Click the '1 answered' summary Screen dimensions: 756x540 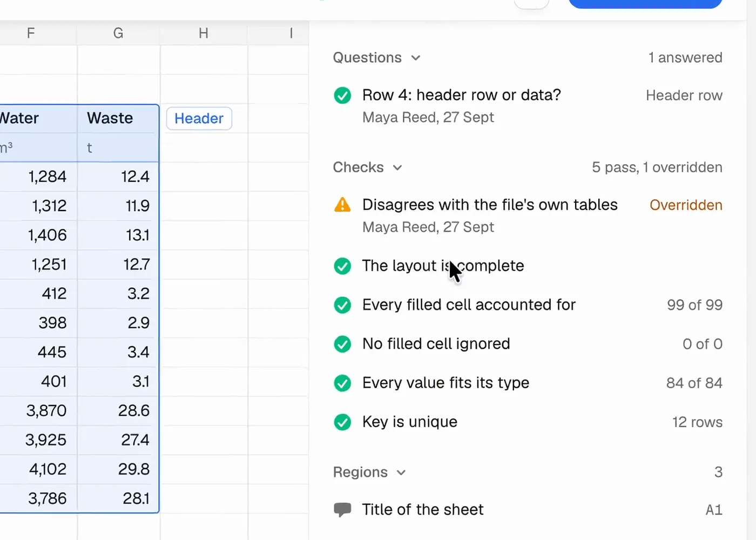pos(685,58)
